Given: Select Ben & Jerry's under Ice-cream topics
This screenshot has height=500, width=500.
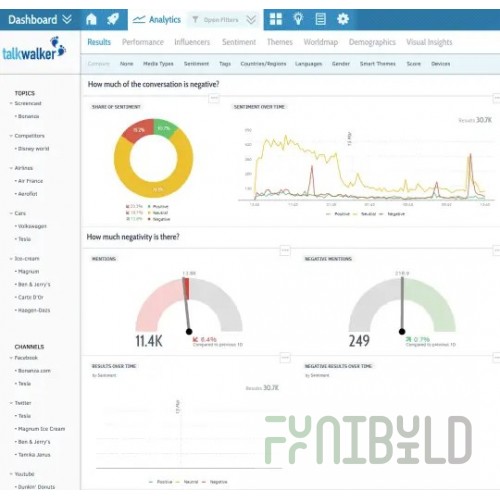Looking at the screenshot, I should (x=34, y=284).
